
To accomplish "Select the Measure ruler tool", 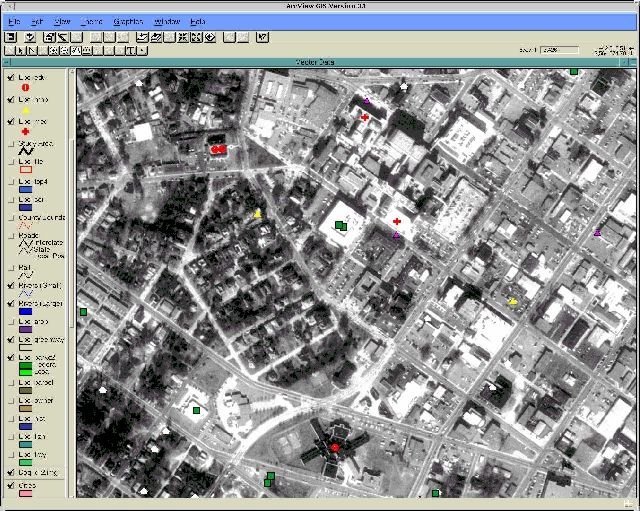I will 87,51.
